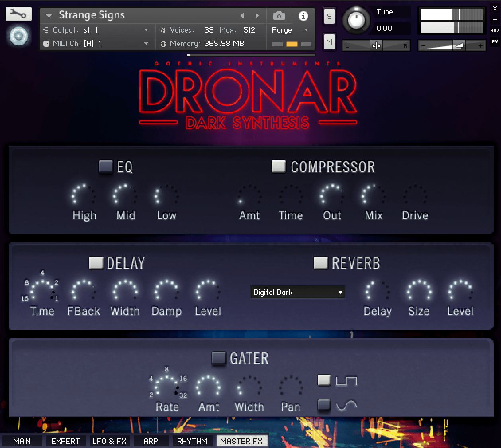This screenshot has height=448, width=501.
Task: Enable the EQ effect
Action: point(106,167)
